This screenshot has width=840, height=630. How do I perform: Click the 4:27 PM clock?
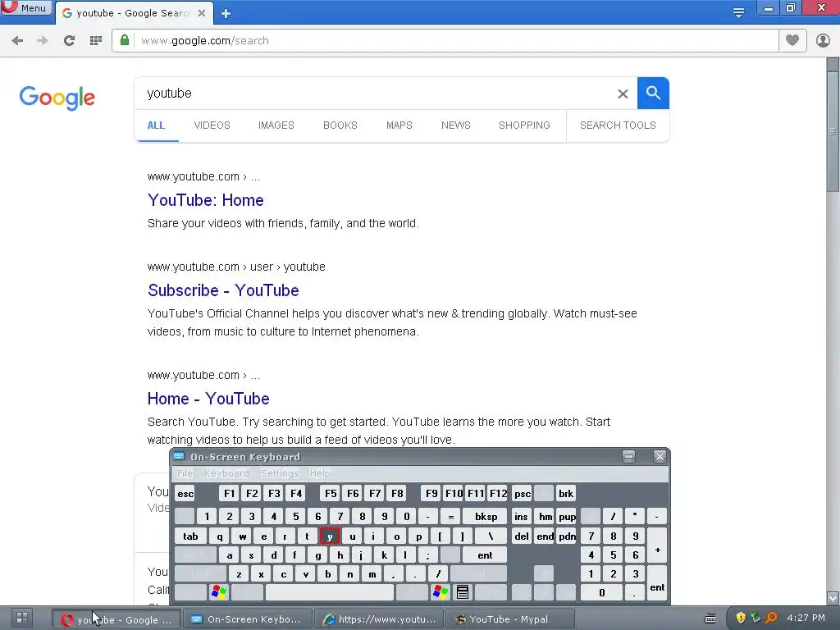coord(806,618)
